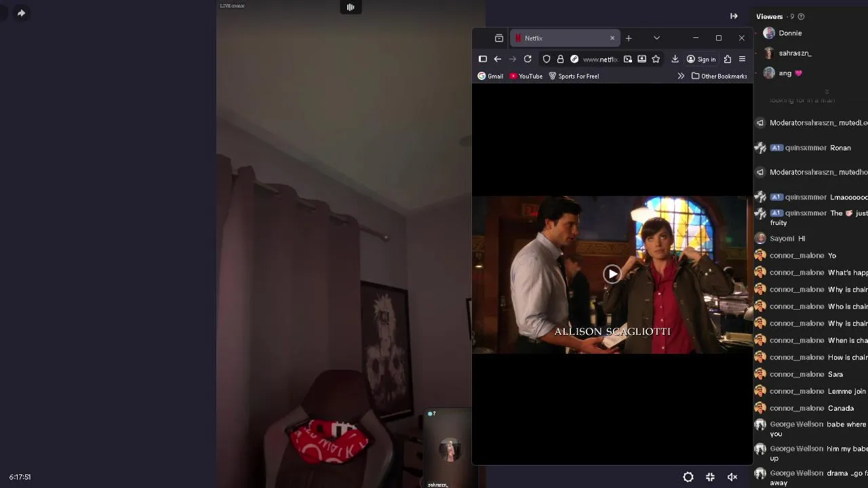
Task: Select viewer sahraszn_ in the list
Action: click(x=795, y=53)
